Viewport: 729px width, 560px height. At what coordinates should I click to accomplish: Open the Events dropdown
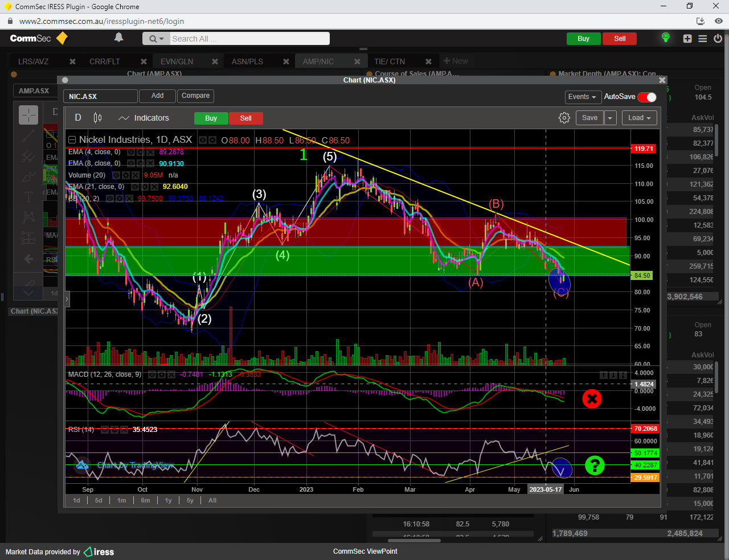(x=582, y=97)
